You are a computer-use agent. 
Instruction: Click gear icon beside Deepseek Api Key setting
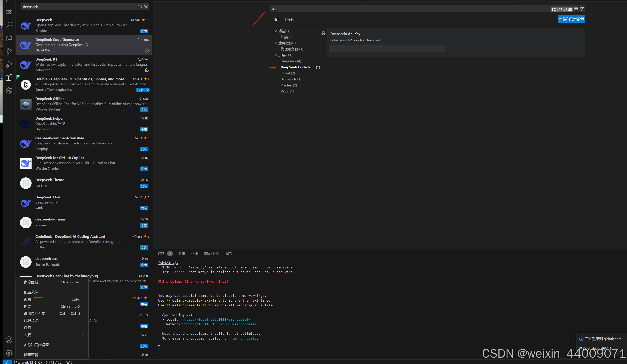pos(323,33)
